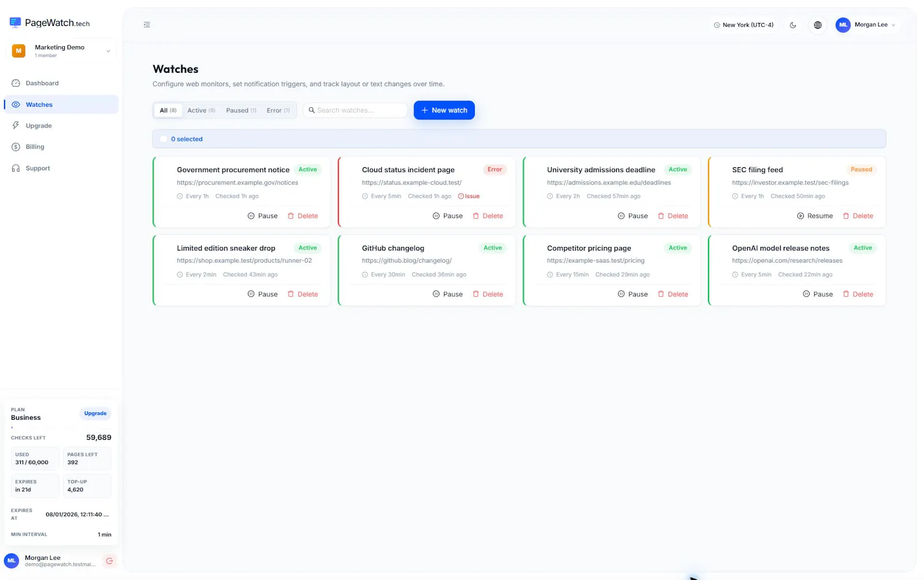
Task: Open the GitHub changelog card title
Action: 393,248
